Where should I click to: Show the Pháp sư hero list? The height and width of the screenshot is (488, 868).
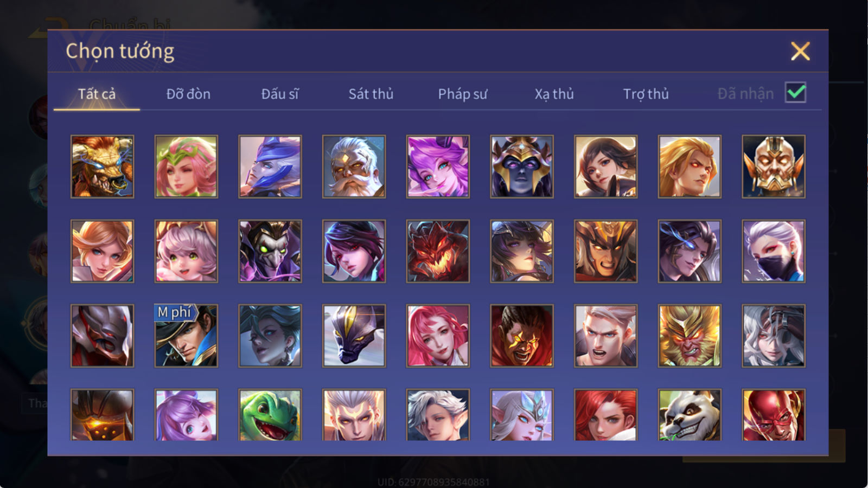pyautogui.click(x=463, y=94)
